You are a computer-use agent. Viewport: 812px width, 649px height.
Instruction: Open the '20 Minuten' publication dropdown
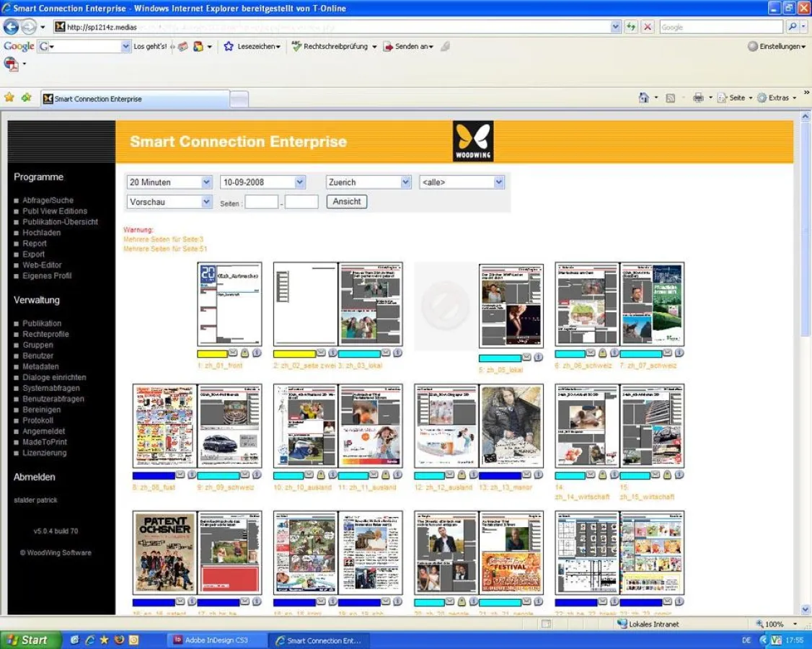(x=169, y=182)
